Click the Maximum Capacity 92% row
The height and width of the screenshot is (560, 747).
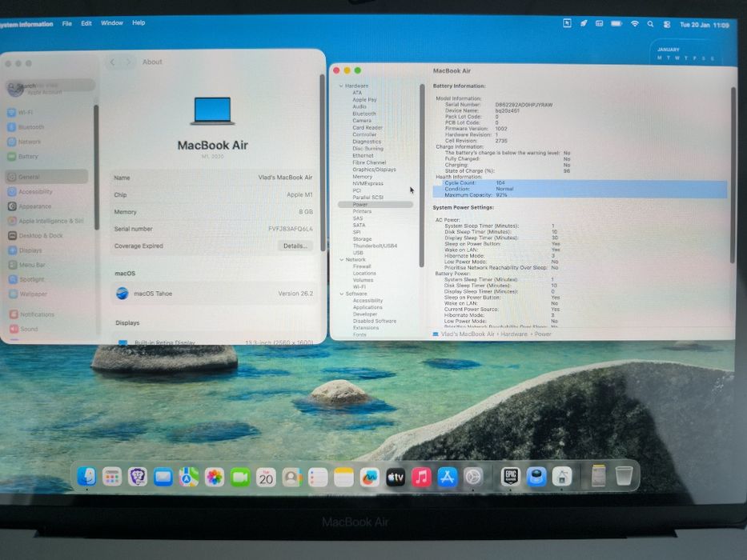(580, 194)
